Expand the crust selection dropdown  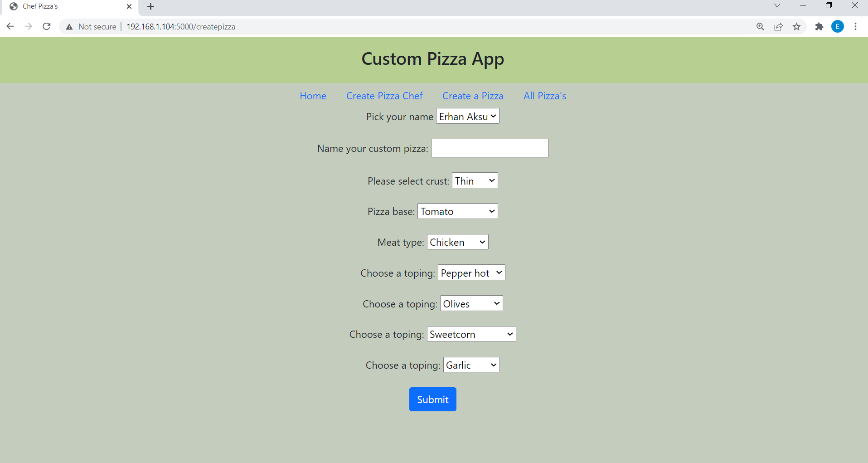(474, 180)
